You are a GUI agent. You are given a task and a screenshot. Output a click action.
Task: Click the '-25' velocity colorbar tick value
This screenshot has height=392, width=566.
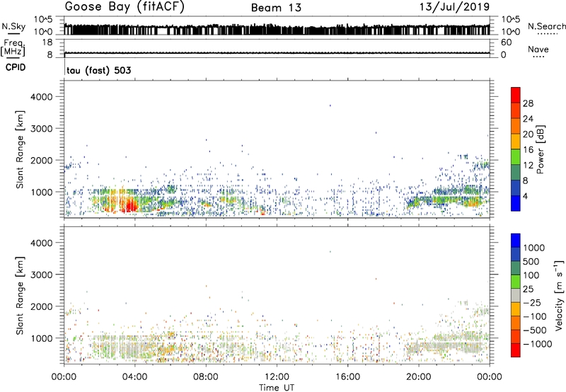[x=532, y=303]
